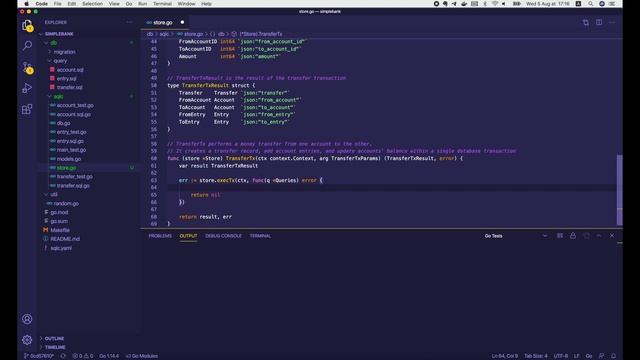
Task: Open README.md file
Action: tap(88, 239)
